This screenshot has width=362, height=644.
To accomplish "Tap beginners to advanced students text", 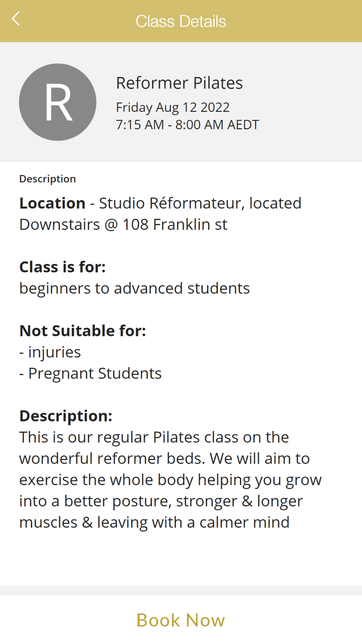I will pos(134,288).
